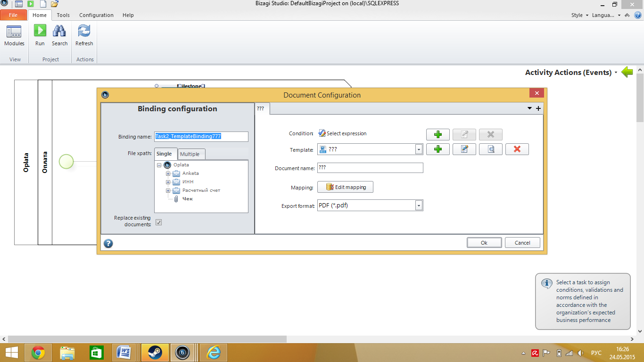Open the Help ribbon tab
644x362 pixels.
128,15
